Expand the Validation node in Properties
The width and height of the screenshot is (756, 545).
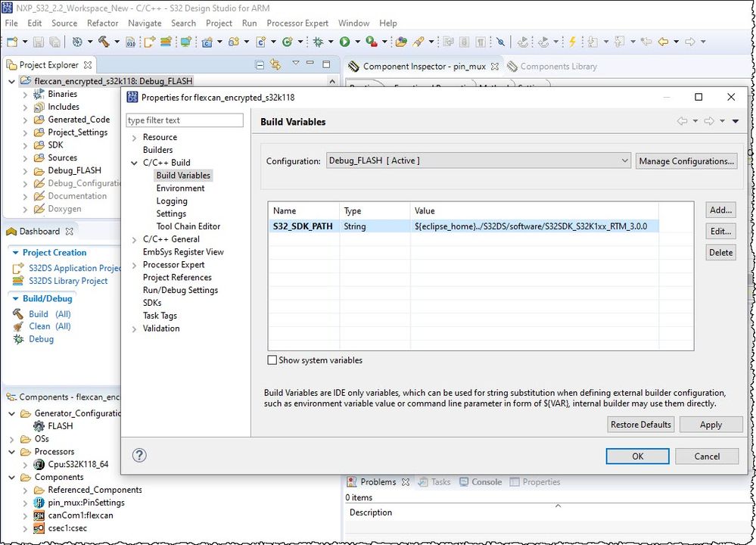[x=134, y=329]
